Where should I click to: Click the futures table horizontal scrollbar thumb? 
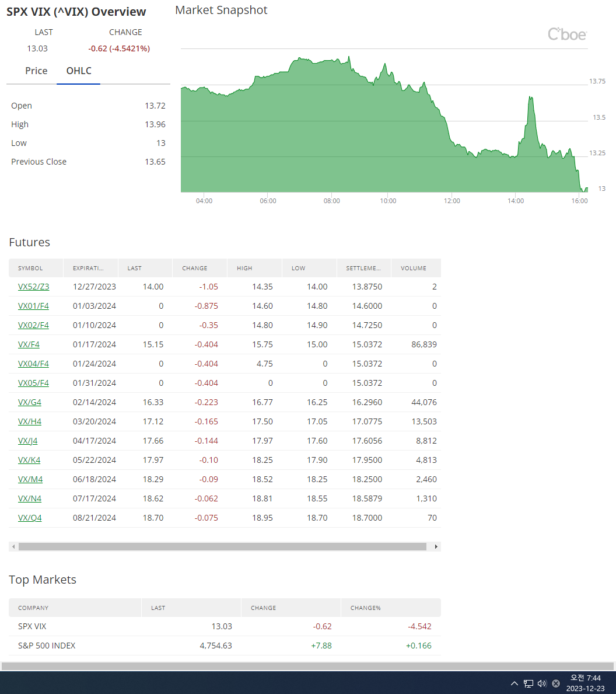point(222,546)
